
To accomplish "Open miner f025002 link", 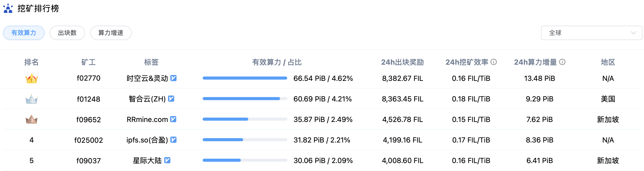I will click(x=89, y=140).
